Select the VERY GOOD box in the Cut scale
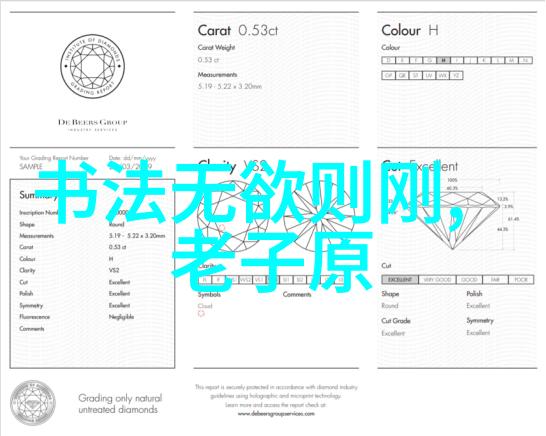 437,280
